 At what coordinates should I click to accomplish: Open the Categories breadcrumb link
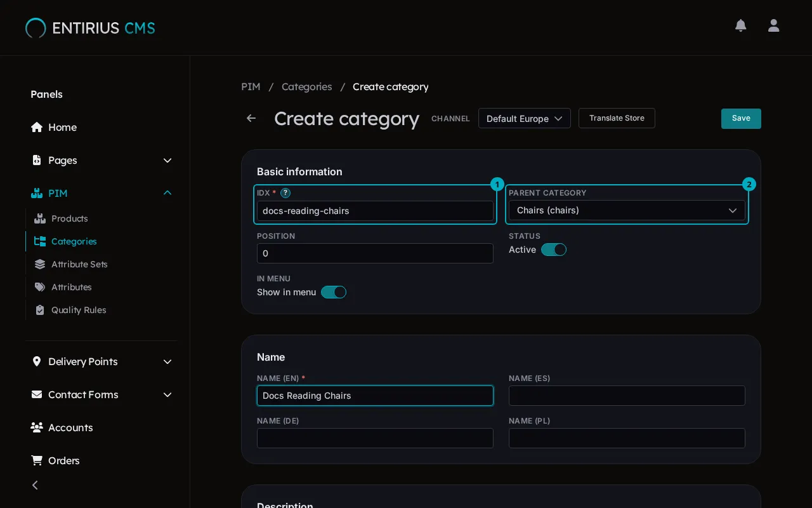pyautogui.click(x=307, y=86)
